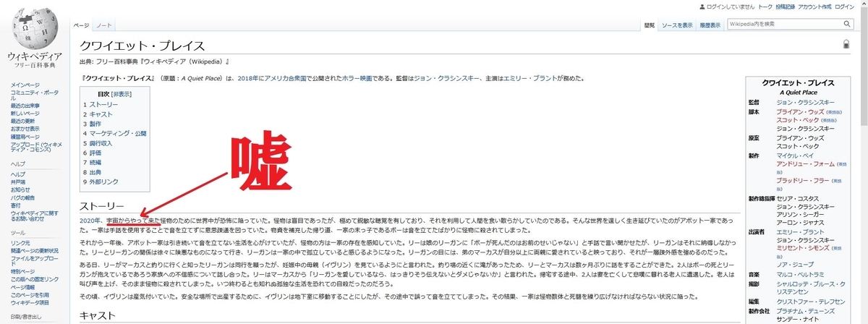Jump to contents entry 8 出典
This screenshot has height=324, width=868.
coord(93,173)
